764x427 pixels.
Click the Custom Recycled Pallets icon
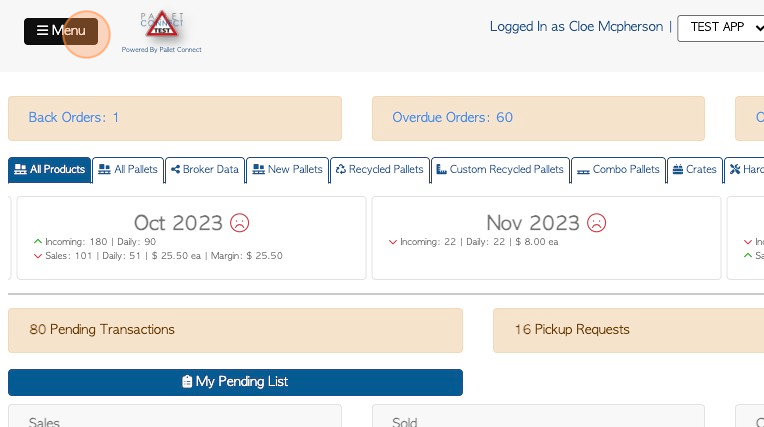pos(441,170)
